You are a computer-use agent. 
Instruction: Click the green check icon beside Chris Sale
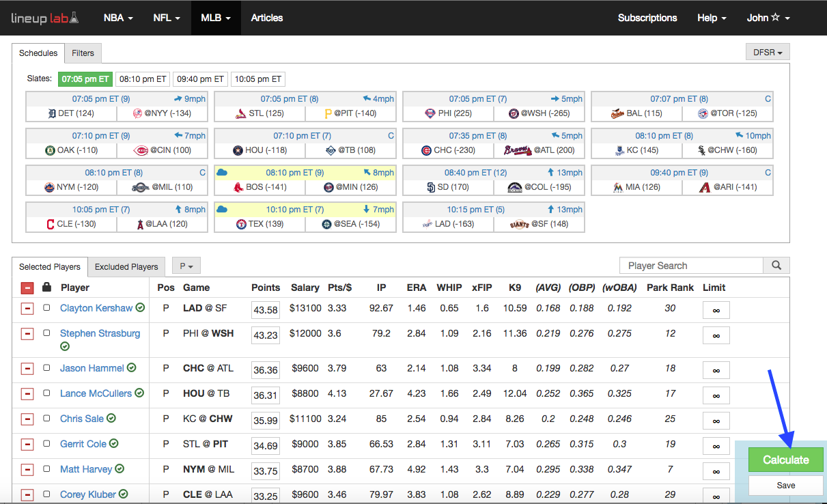pyautogui.click(x=111, y=418)
